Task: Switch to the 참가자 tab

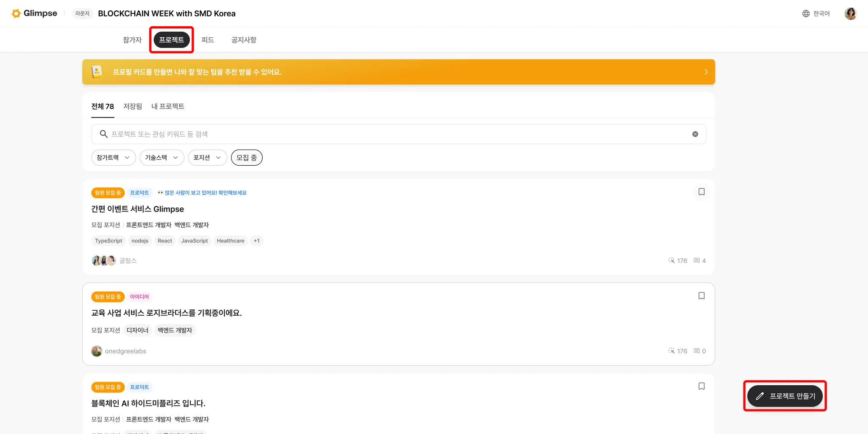Action: (132, 40)
